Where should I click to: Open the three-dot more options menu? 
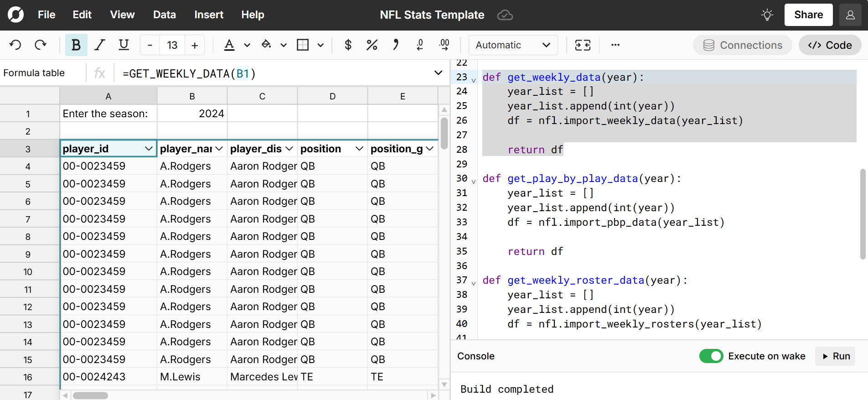[x=615, y=45]
